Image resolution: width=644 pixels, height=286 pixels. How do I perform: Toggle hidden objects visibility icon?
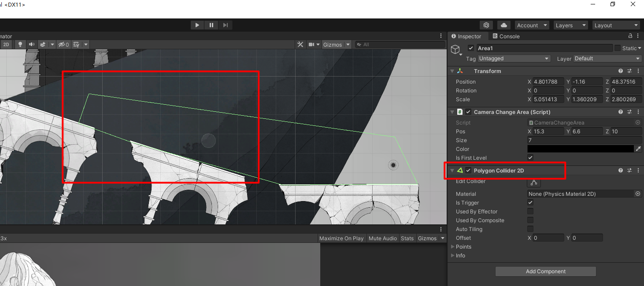pyautogui.click(x=64, y=44)
